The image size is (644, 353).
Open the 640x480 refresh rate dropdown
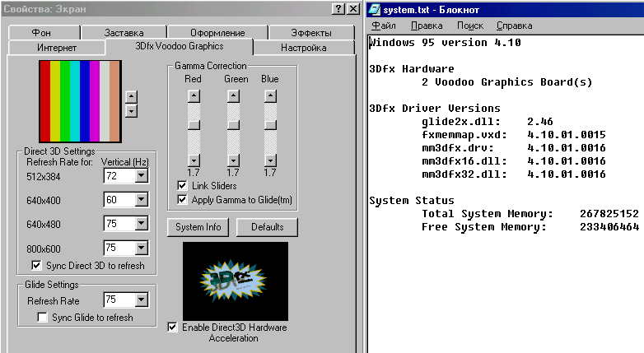[x=142, y=224]
